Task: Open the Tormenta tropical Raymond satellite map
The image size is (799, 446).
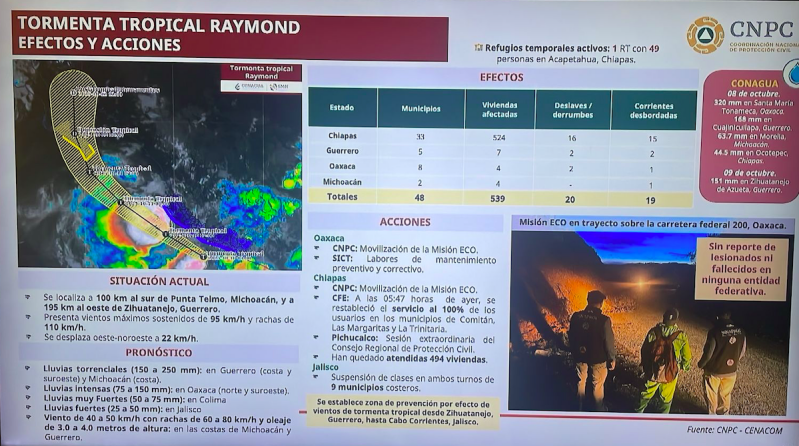Action: click(159, 165)
